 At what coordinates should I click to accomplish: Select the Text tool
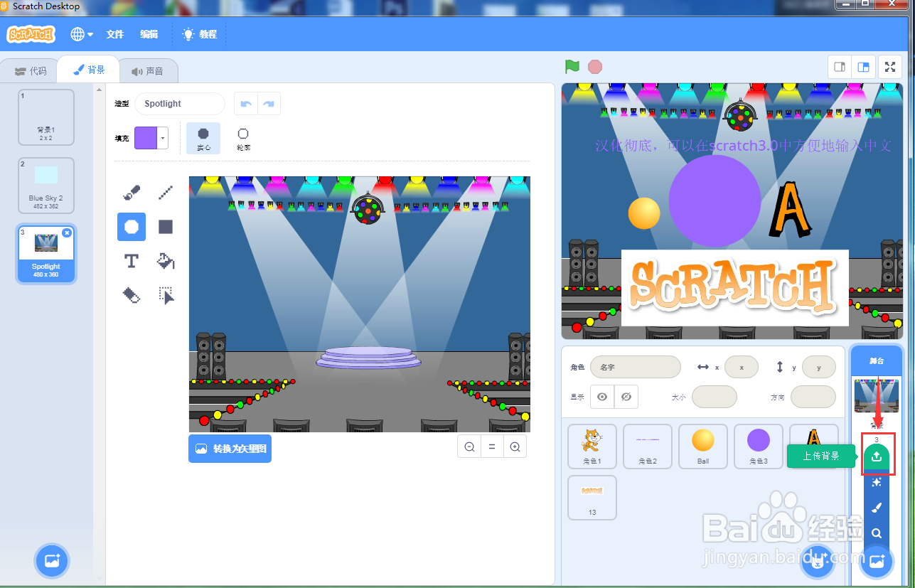pos(131,261)
